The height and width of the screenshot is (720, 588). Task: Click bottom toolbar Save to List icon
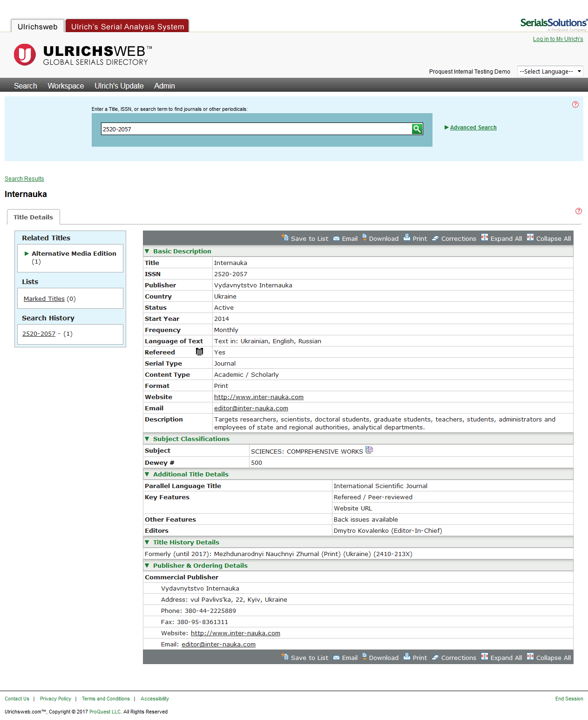coord(285,657)
